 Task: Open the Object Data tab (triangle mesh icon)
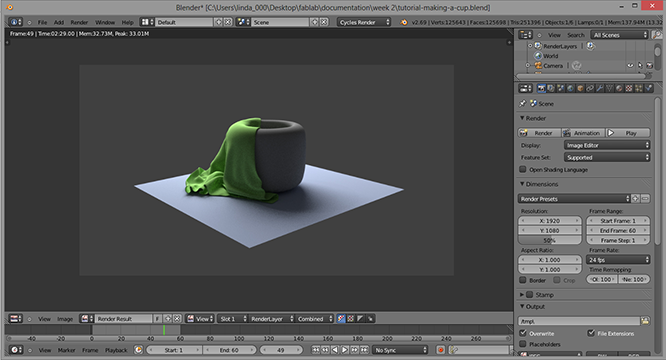point(610,88)
